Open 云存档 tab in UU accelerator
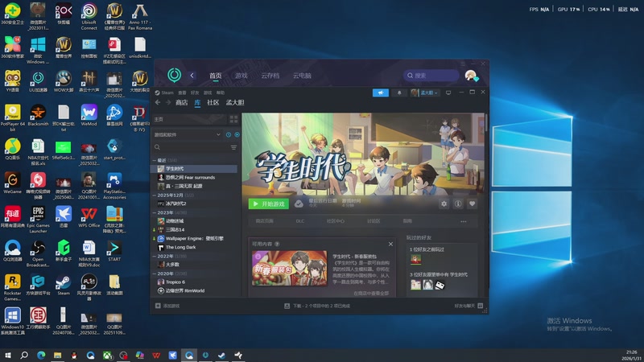This screenshot has width=644, height=362. point(270,76)
